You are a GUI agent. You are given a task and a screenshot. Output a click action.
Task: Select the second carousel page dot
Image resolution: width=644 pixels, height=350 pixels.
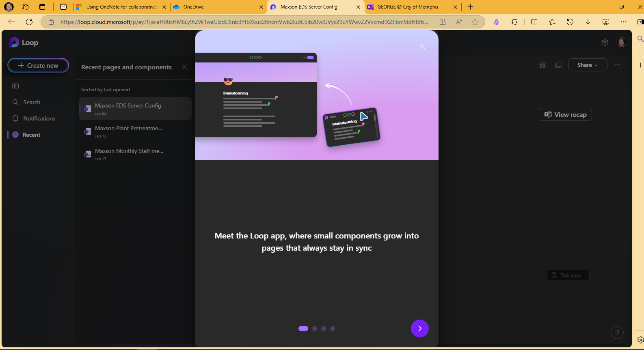coord(315,329)
